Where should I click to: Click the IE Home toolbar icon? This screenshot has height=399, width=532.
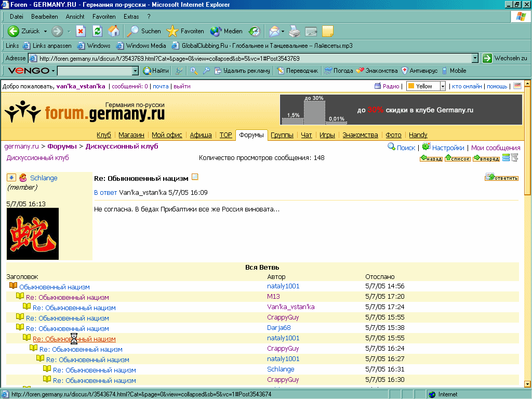click(x=113, y=31)
